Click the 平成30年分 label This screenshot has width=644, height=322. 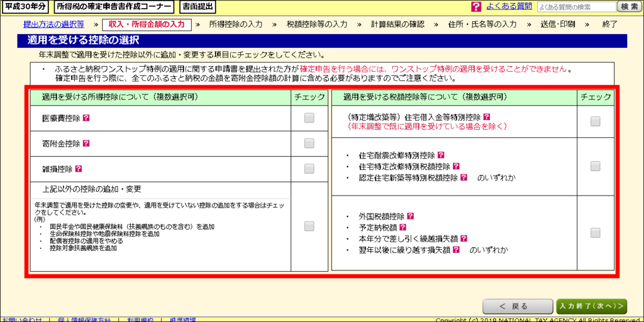pyautogui.click(x=26, y=6)
